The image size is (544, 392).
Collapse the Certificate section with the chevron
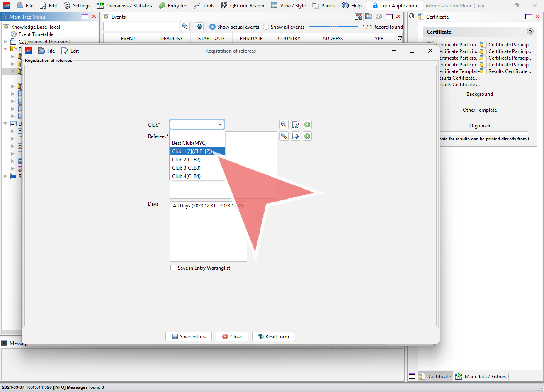pos(530,32)
